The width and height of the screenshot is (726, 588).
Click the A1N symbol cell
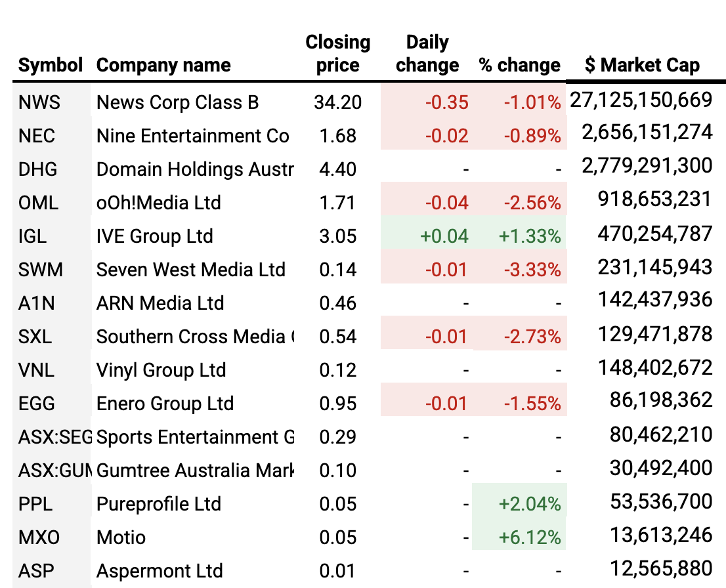tap(39, 303)
